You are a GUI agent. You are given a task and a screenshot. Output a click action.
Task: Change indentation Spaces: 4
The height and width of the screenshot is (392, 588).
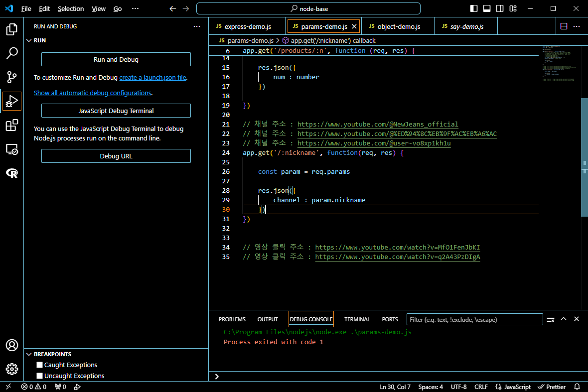431,387
